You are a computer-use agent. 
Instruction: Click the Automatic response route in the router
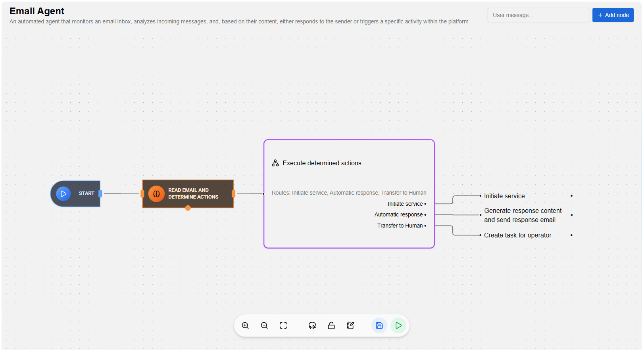tap(399, 214)
